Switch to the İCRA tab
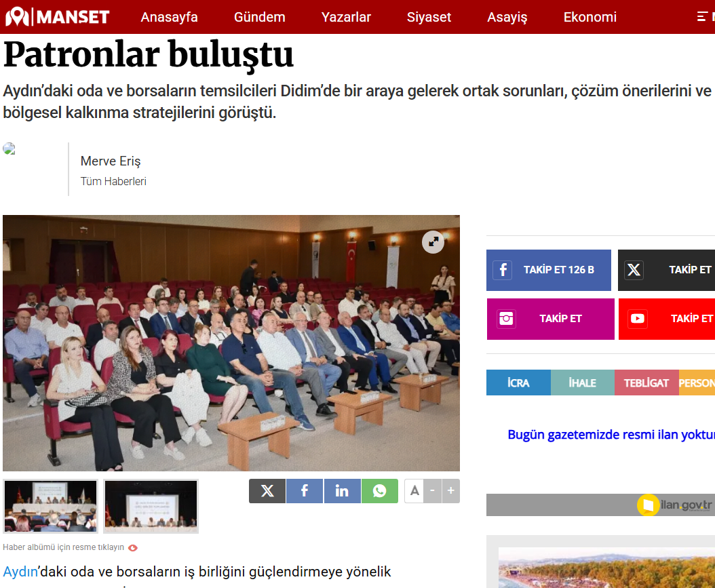This screenshot has height=588, width=715. pos(518,383)
